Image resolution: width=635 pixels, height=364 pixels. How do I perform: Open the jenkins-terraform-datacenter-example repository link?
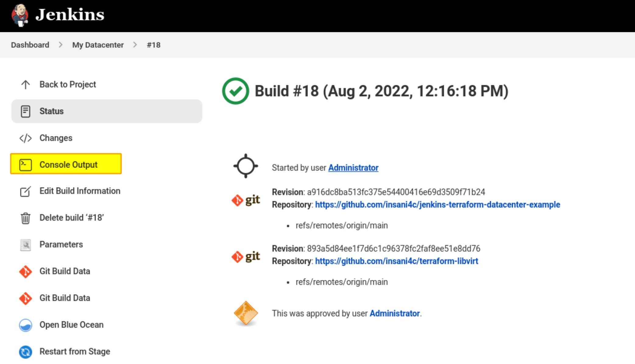[438, 205]
